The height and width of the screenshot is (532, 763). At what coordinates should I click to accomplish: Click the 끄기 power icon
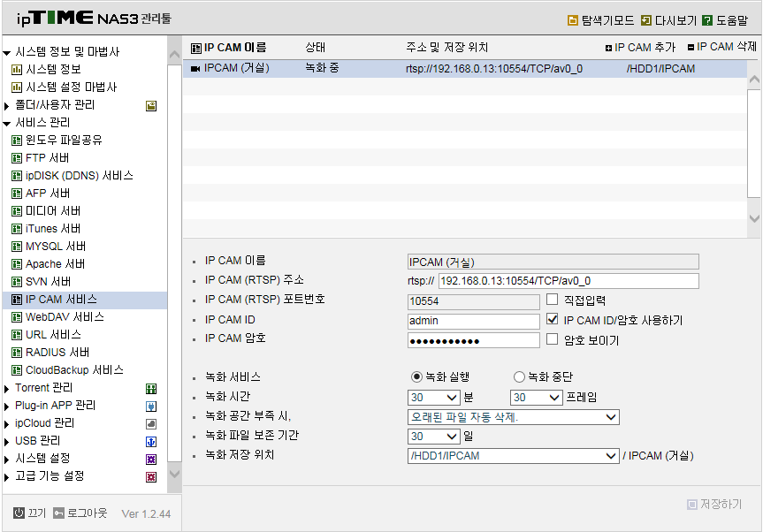[19, 513]
